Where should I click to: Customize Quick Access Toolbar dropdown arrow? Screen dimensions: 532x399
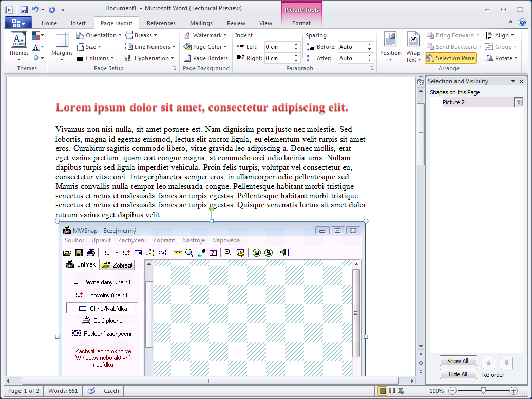point(63,10)
